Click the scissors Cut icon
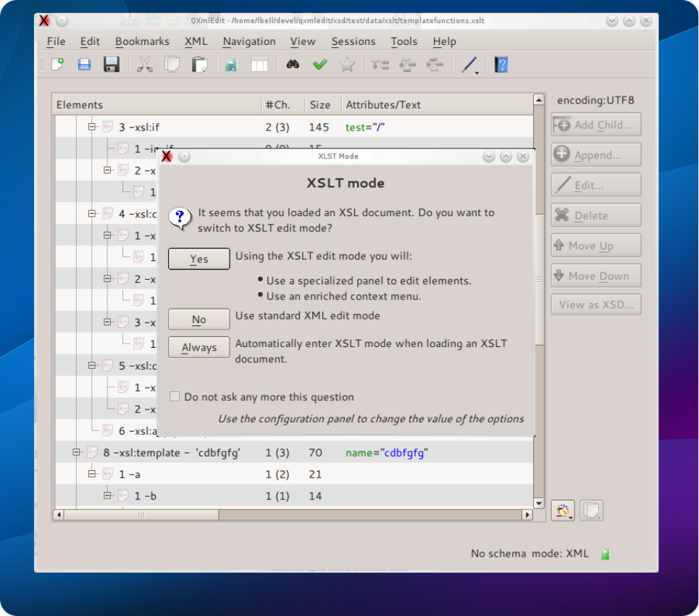The image size is (699, 616). (x=145, y=65)
